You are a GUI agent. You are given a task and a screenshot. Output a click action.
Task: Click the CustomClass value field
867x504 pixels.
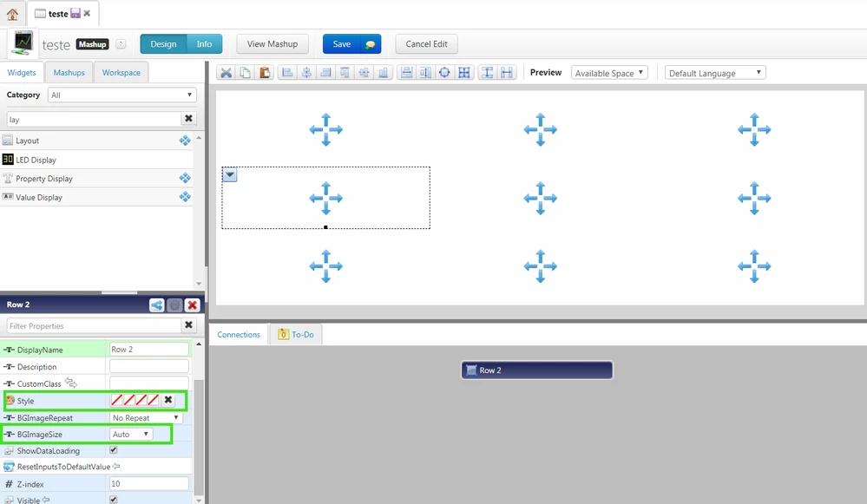(149, 383)
